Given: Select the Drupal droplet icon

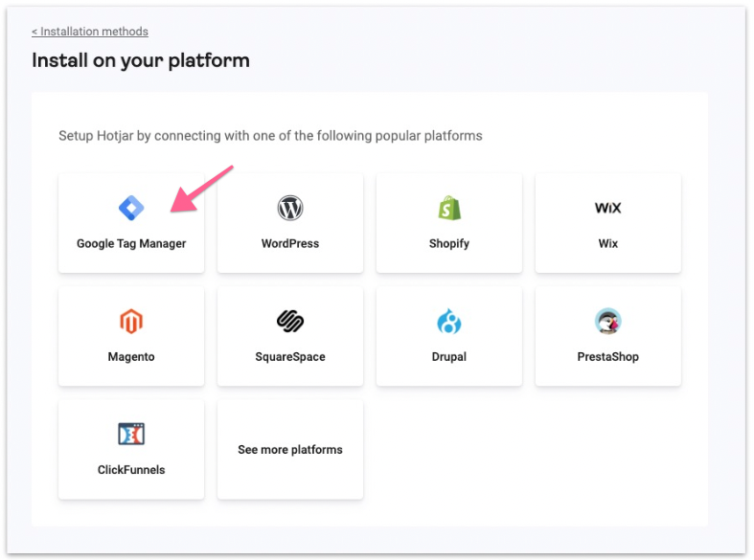Looking at the screenshot, I should (449, 322).
